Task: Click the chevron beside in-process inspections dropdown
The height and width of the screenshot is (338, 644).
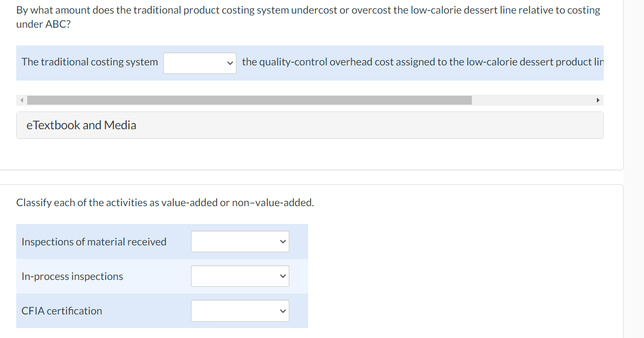Action: pos(283,276)
